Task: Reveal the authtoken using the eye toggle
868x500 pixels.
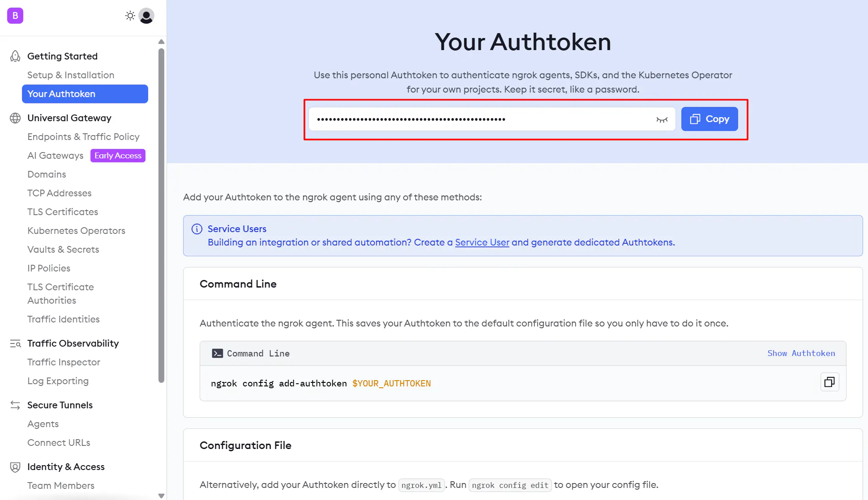Action: (x=662, y=119)
